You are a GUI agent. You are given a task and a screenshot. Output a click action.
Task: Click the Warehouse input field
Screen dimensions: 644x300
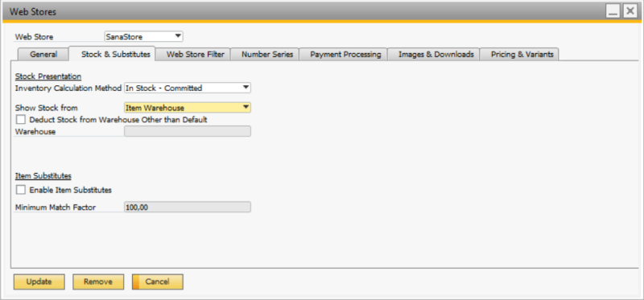[188, 131]
